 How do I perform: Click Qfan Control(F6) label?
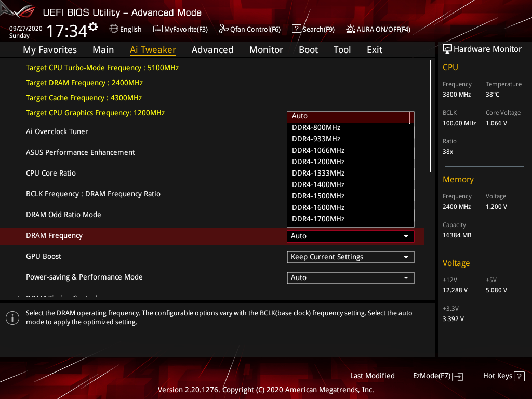point(255,29)
